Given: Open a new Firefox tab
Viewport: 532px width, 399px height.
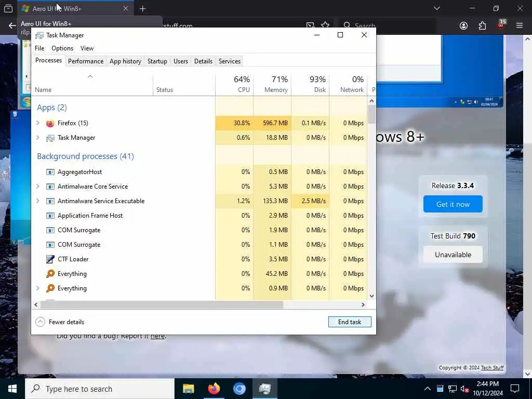Looking at the screenshot, I should 142,9.
